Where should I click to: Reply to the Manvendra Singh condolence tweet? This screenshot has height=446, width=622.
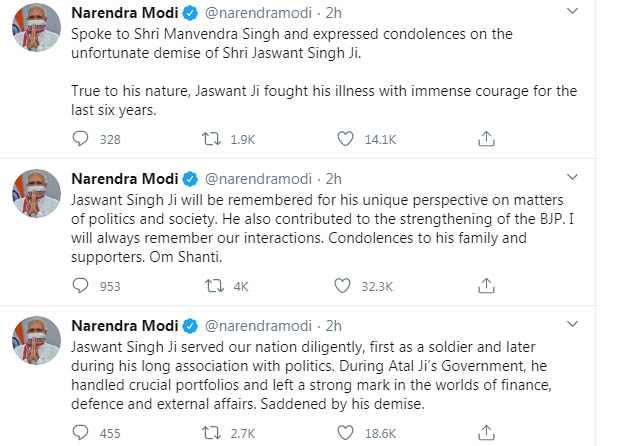81,139
